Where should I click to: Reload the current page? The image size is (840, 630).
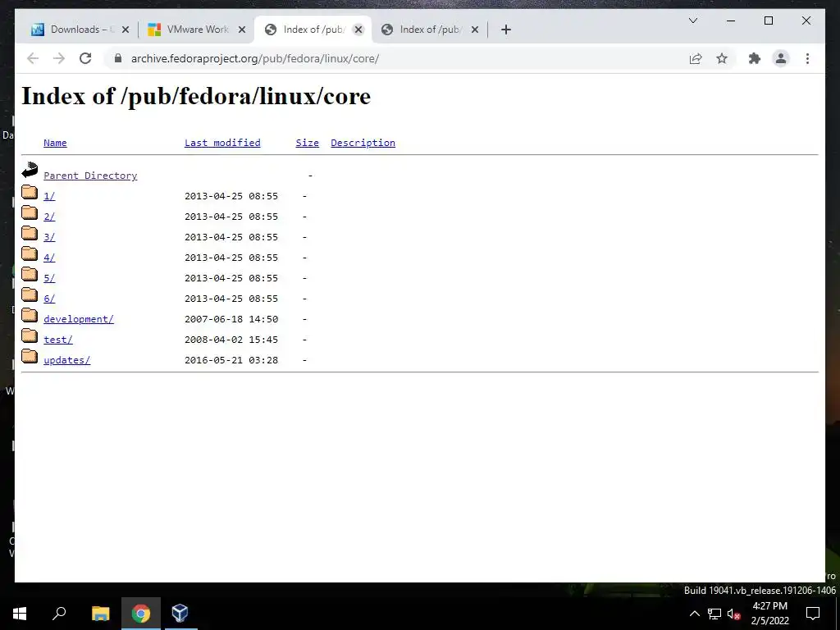tap(85, 58)
